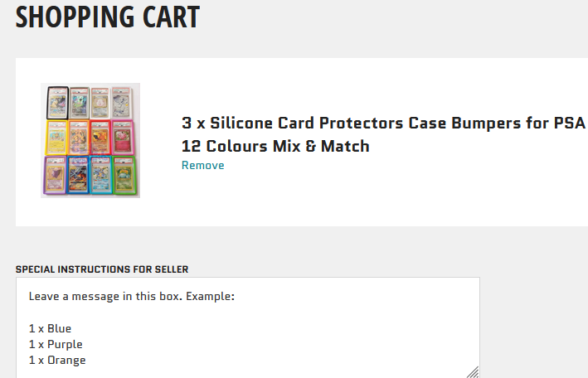The width and height of the screenshot is (588, 378).
Task: Open the silicone card protectors product thumbnail
Action: click(90, 140)
